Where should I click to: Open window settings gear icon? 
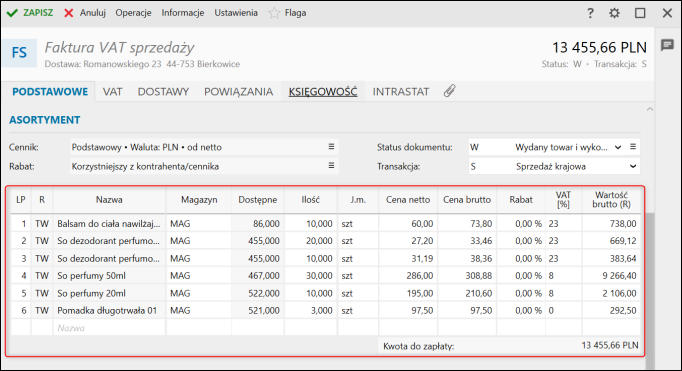[614, 13]
